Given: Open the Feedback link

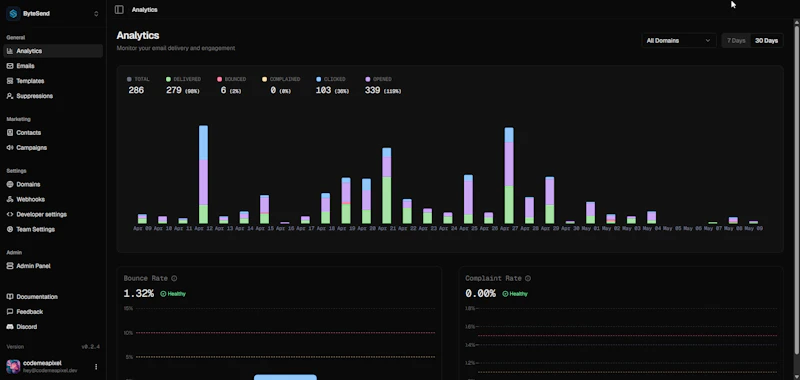Looking at the screenshot, I should (53, 312).
